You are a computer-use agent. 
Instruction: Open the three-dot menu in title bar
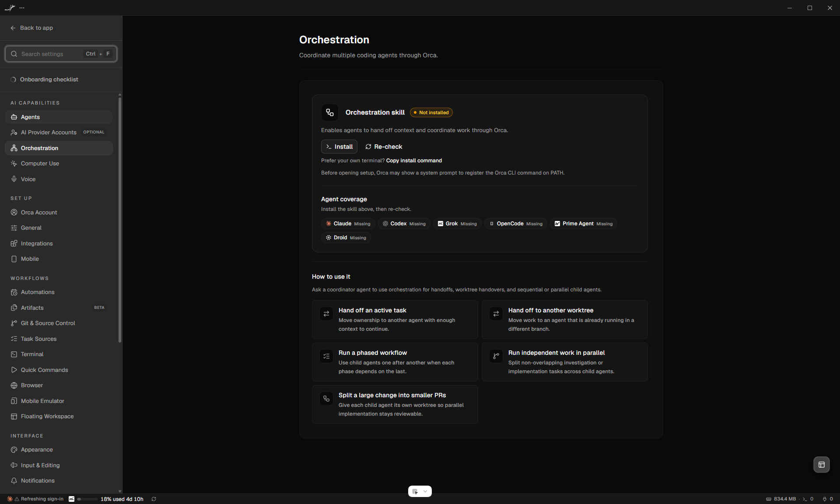tap(22, 8)
